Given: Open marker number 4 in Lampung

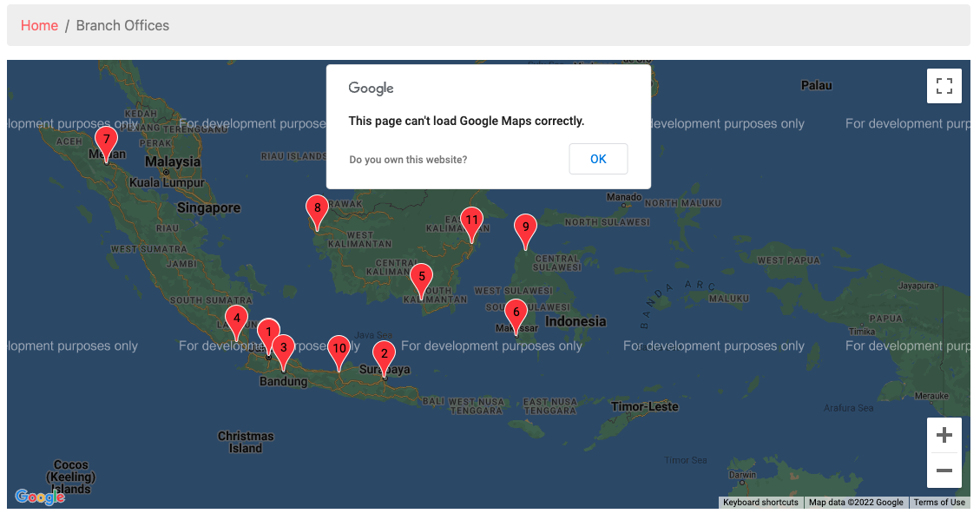Looking at the screenshot, I should [x=236, y=319].
